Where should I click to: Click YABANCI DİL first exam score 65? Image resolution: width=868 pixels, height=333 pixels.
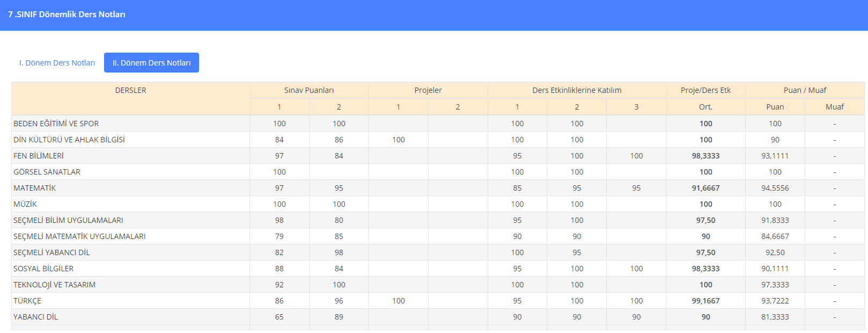point(279,317)
